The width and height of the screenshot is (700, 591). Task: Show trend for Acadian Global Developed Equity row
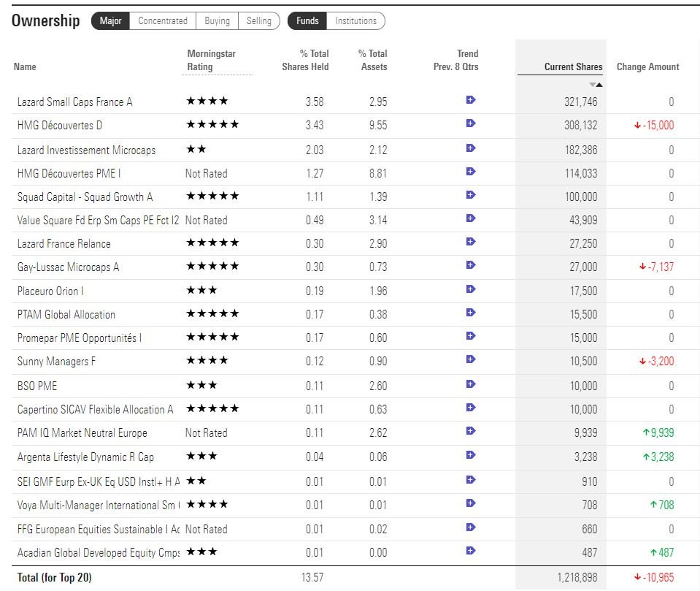click(x=471, y=551)
